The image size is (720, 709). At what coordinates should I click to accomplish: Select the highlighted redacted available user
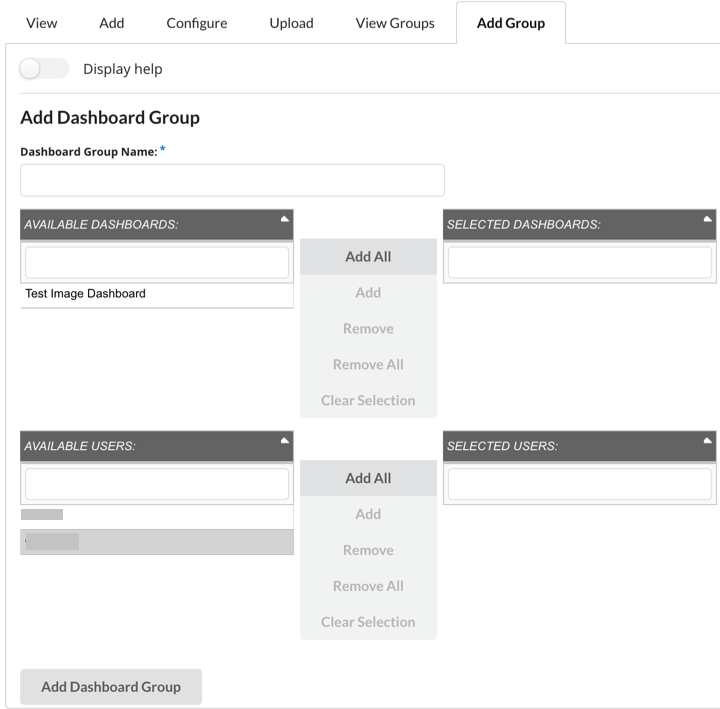coord(157,542)
